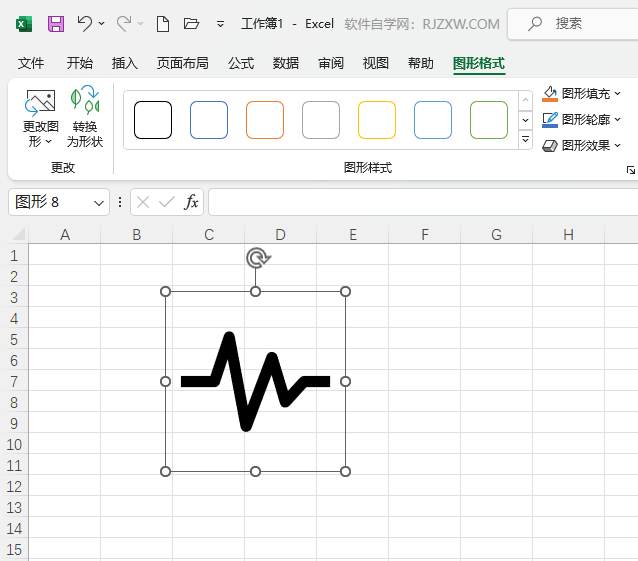Image resolution: width=638 pixels, height=561 pixels.
Task: Confirm entry with the checkmark icon
Action: click(x=167, y=202)
